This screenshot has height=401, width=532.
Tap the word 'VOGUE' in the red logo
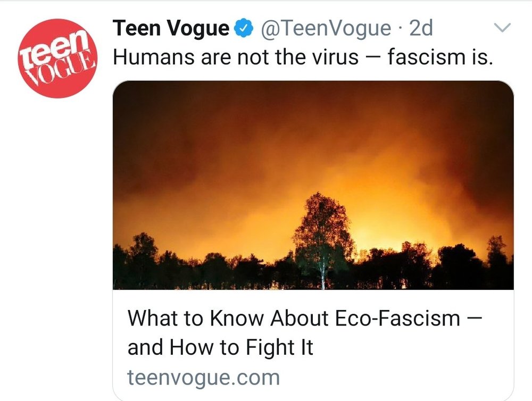pyautogui.click(x=57, y=69)
